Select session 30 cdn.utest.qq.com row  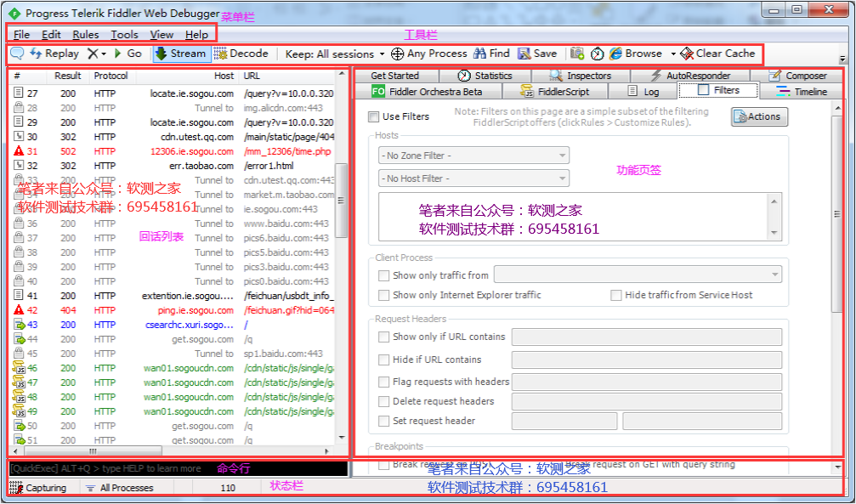(x=173, y=137)
